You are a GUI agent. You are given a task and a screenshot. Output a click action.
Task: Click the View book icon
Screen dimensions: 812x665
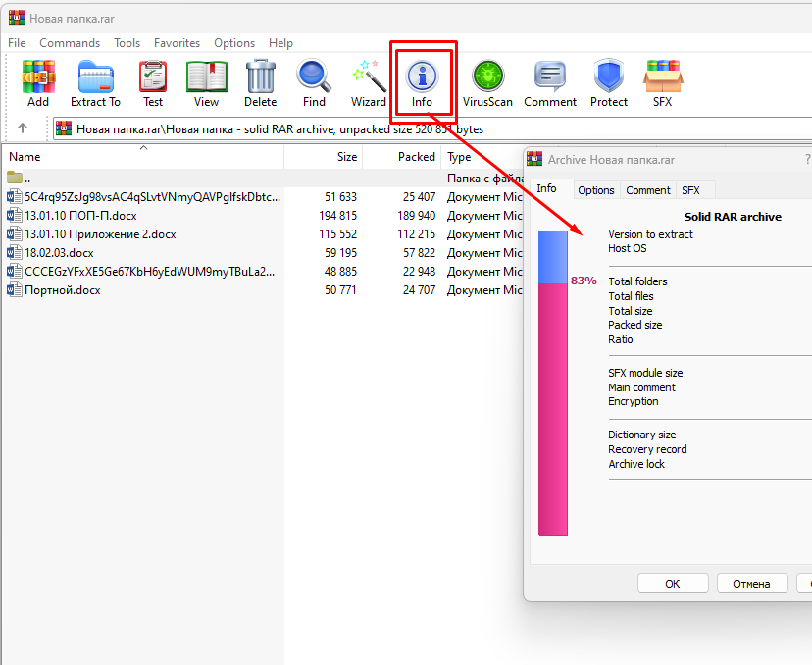[207, 77]
